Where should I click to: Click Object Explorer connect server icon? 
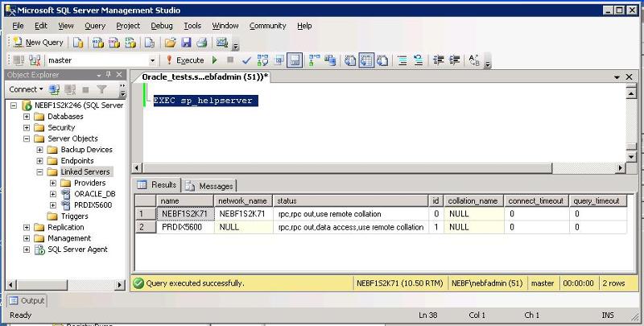[x=54, y=89]
